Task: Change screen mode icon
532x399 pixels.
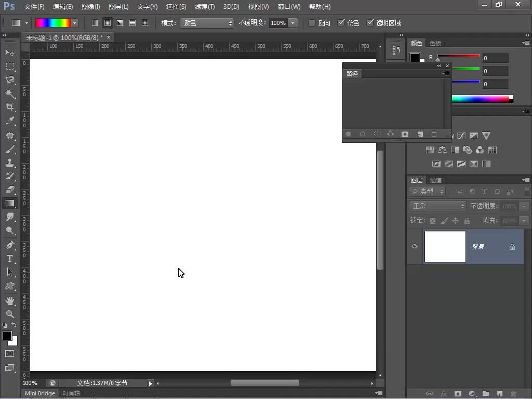Action: coord(10,368)
